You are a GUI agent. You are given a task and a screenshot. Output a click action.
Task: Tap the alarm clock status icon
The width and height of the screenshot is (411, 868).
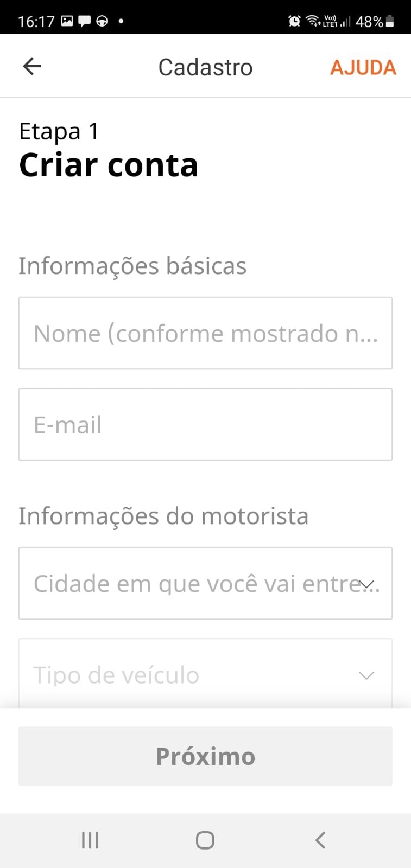pos(294,21)
